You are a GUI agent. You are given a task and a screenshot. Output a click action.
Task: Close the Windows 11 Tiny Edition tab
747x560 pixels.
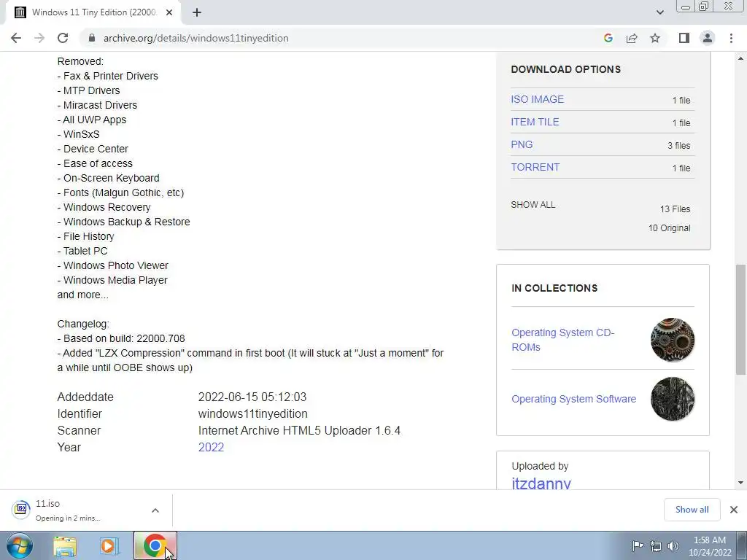tap(169, 12)
